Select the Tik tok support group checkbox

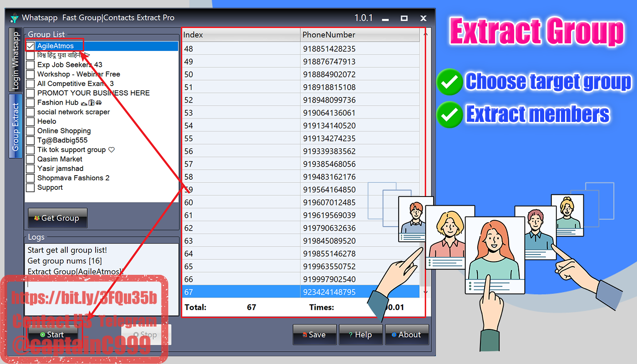coord(30,150)
